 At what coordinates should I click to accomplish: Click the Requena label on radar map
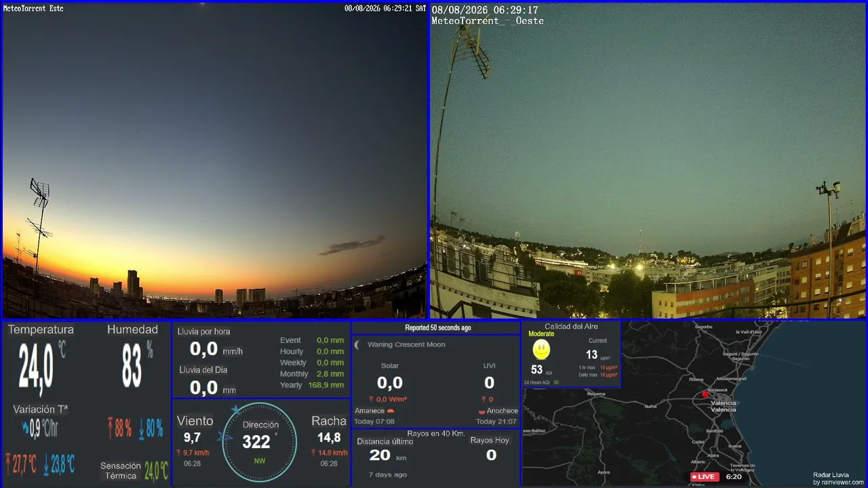coord(596,394)
